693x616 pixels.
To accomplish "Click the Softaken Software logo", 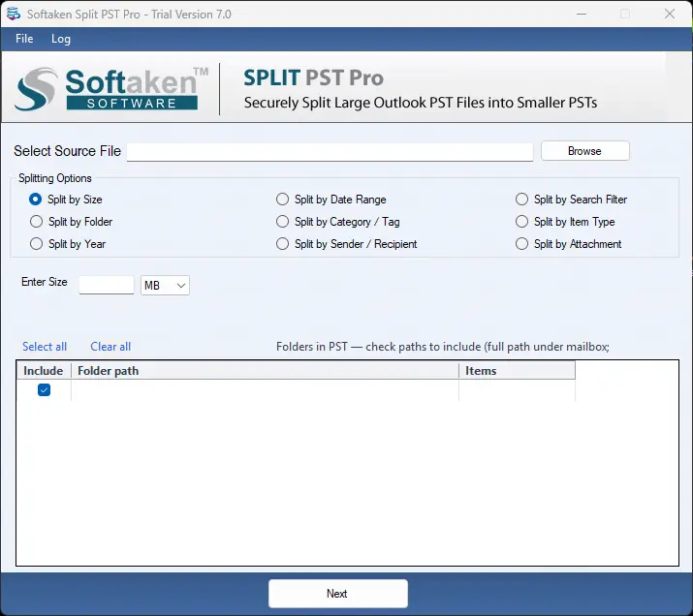I will pos(111,89).
